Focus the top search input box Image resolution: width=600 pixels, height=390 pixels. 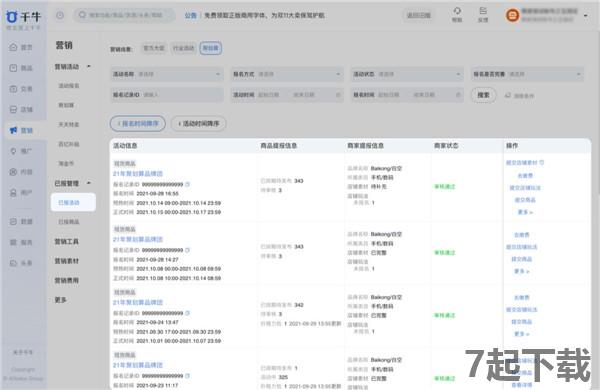(x=124, y=15)
